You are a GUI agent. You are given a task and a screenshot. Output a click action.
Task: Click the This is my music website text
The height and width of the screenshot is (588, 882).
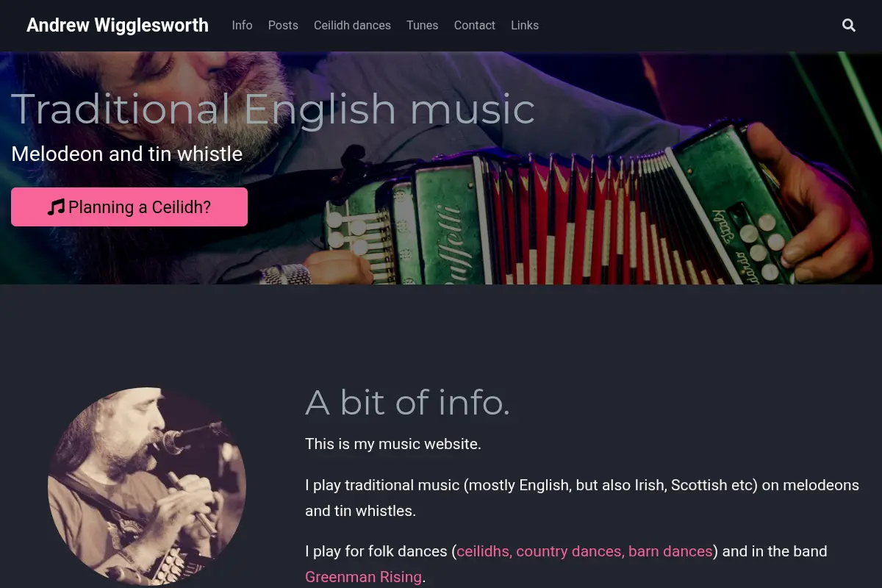point(393,444)
